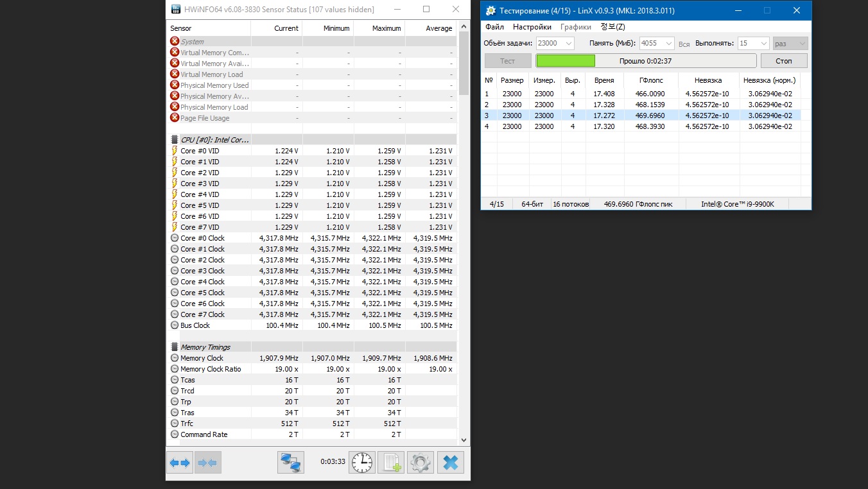
Task: Click the expand columns double-arrow button
Action: (x=180, y=463)
